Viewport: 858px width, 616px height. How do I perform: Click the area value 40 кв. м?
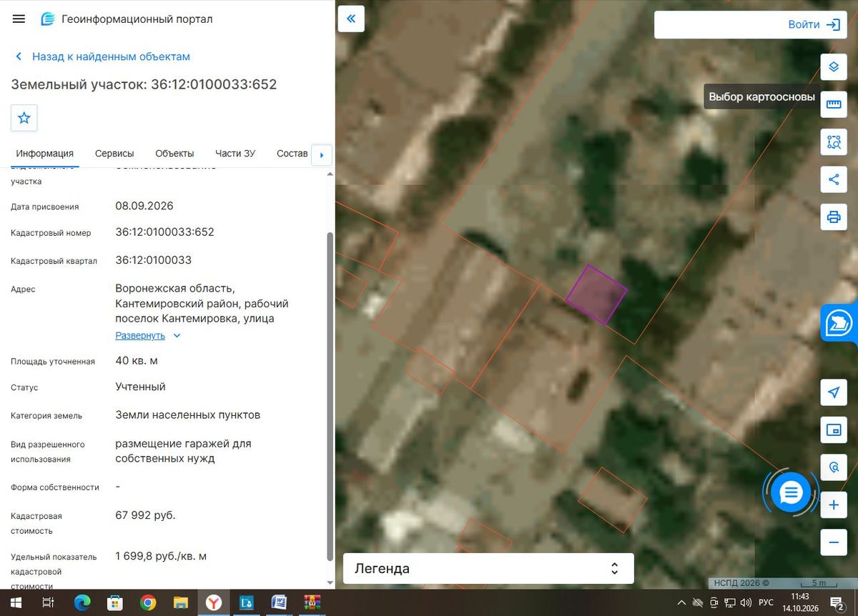pyautogui.click(x=137, y=361)
